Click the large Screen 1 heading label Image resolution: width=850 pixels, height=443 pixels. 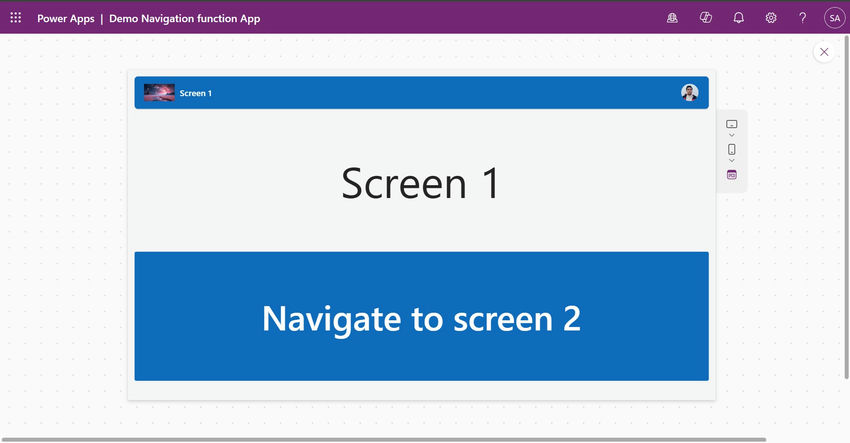(420, 184)
